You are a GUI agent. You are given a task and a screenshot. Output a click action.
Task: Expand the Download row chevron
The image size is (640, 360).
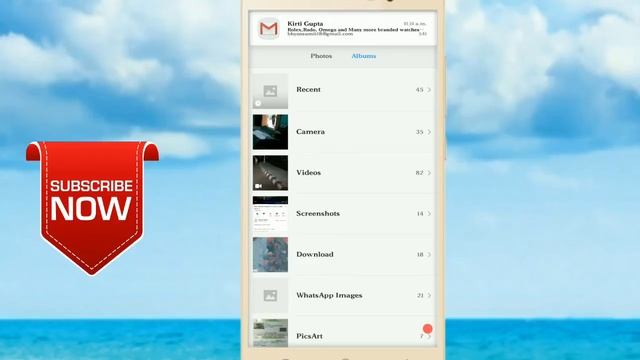[x=429, y=255]
